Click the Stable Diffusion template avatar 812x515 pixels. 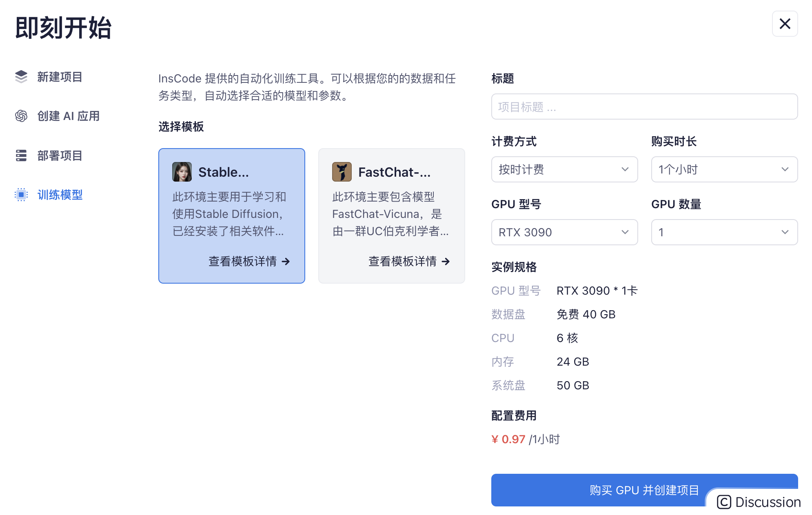(x=182, y=172)
